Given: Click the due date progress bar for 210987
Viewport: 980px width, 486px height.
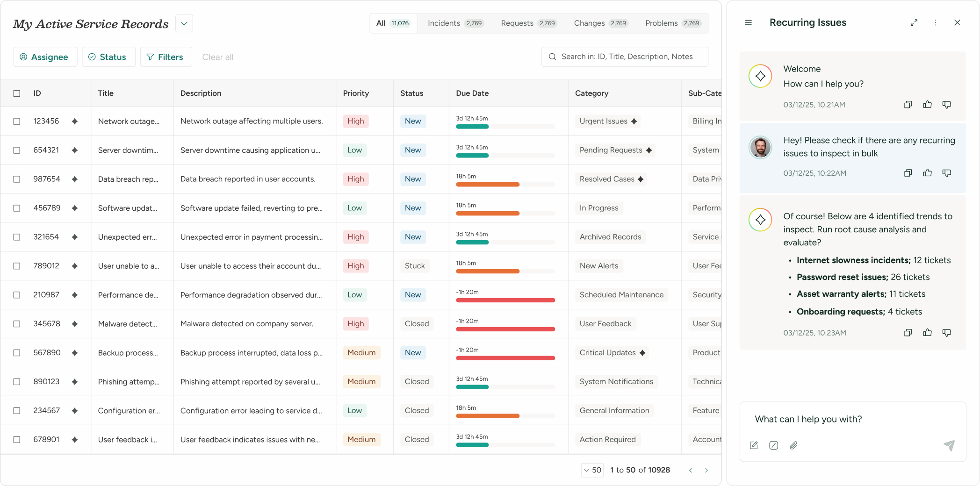Looking at the screenshot, I should click(x=505, y=300).
